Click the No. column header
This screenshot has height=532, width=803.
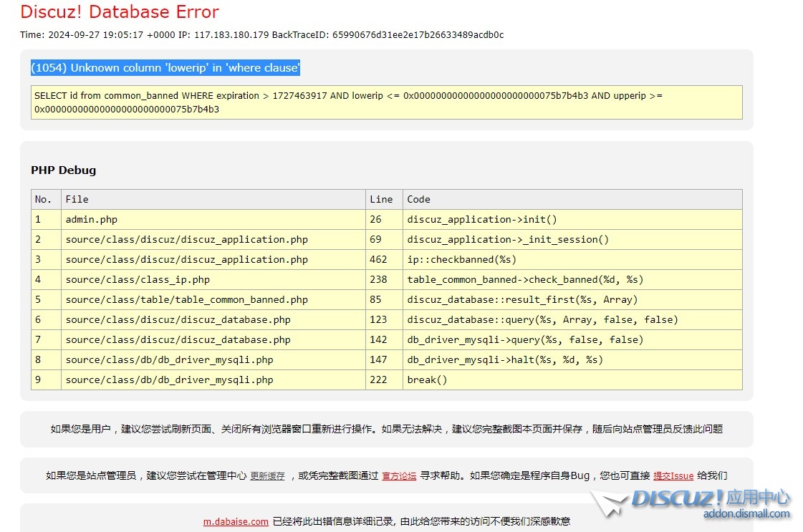[x=46, y=199]
